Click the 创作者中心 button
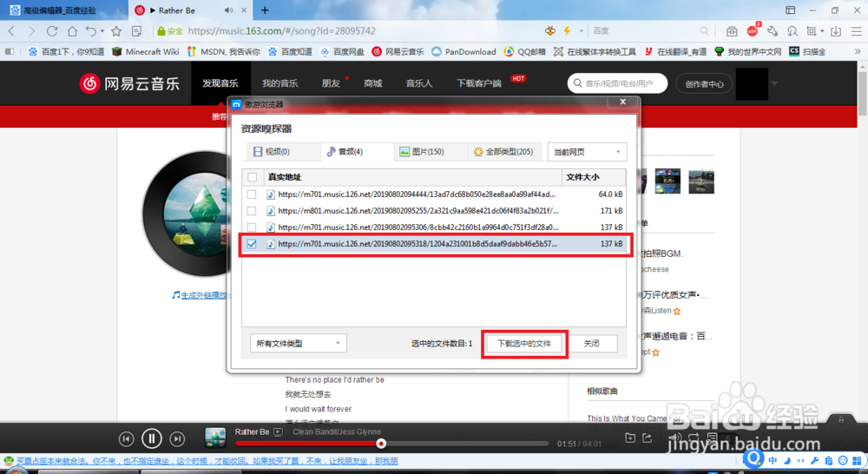868x474 pixels. 704,83
